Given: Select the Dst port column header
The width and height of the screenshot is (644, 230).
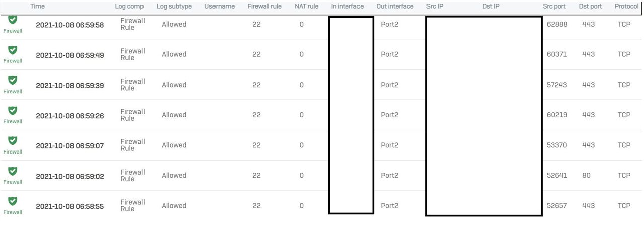Looking at the screenshot, I should click(590, 6).
